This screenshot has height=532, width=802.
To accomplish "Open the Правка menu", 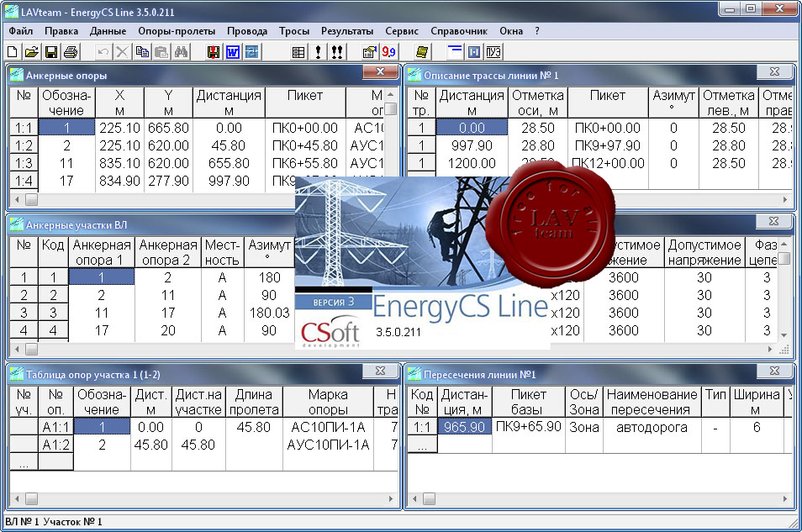I will pyautogui.click(x=61, y=31).
